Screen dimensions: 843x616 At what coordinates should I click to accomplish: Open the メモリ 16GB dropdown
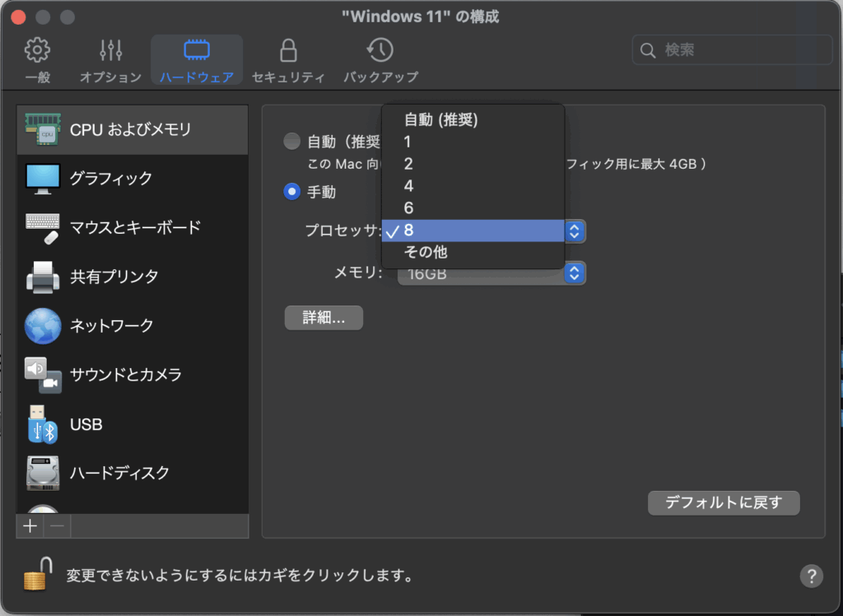491,273
